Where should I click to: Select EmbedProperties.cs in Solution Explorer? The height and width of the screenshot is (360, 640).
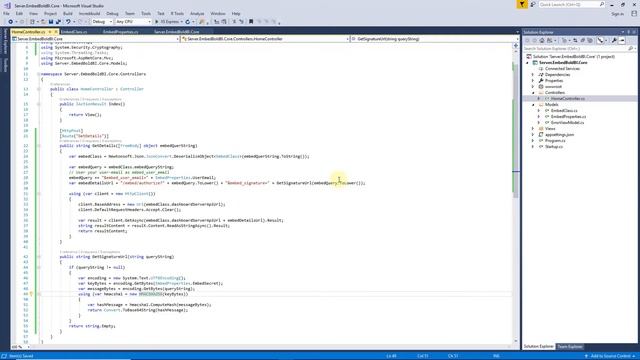pyautogui.click(x=568, y=117)
